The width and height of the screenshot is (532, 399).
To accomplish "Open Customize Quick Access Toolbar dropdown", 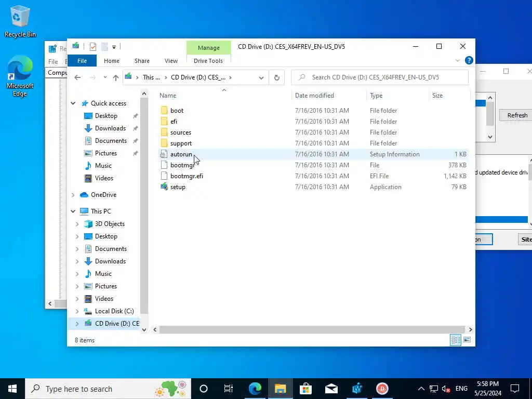I will pos(114,47).
